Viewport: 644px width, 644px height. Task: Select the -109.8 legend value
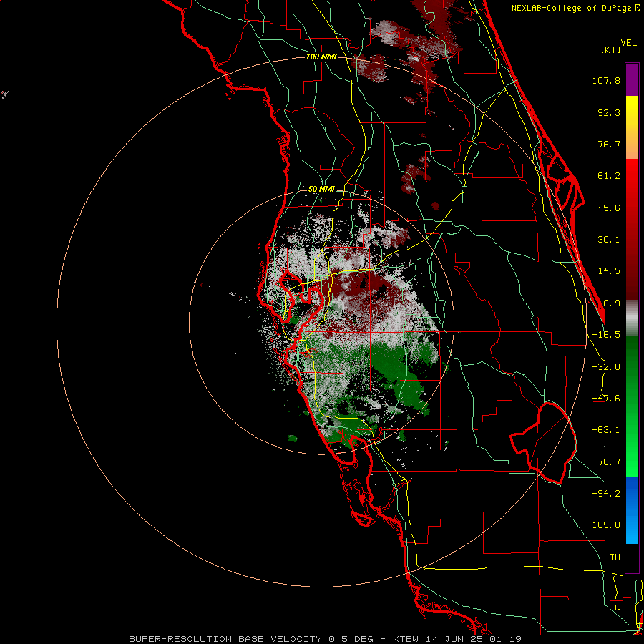pos(603,525)
